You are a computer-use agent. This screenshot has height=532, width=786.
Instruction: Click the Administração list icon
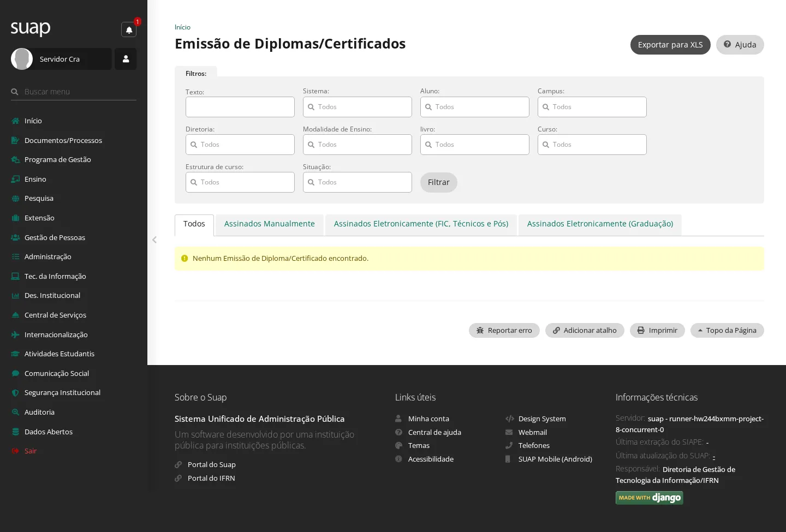tap(15, 256)
